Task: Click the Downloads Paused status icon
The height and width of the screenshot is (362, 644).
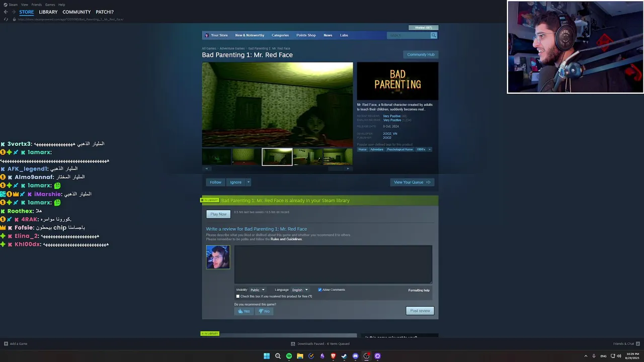Action: 293,344
